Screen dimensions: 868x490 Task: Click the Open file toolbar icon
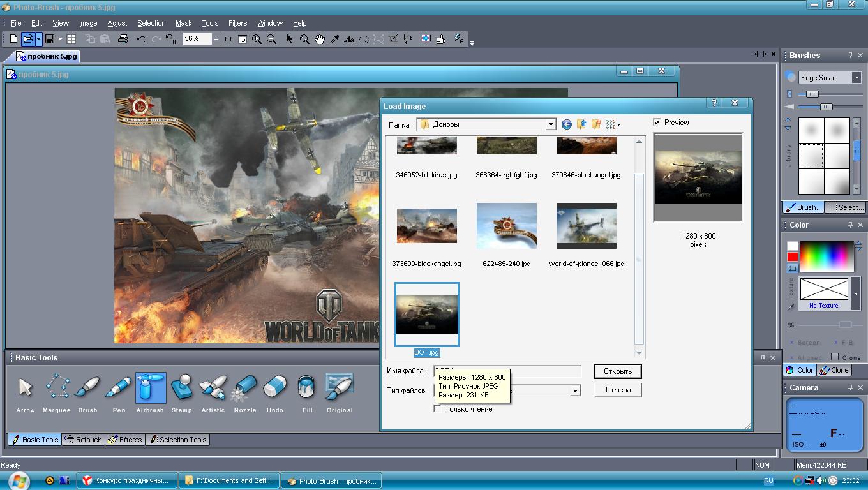tap(27, 40)
